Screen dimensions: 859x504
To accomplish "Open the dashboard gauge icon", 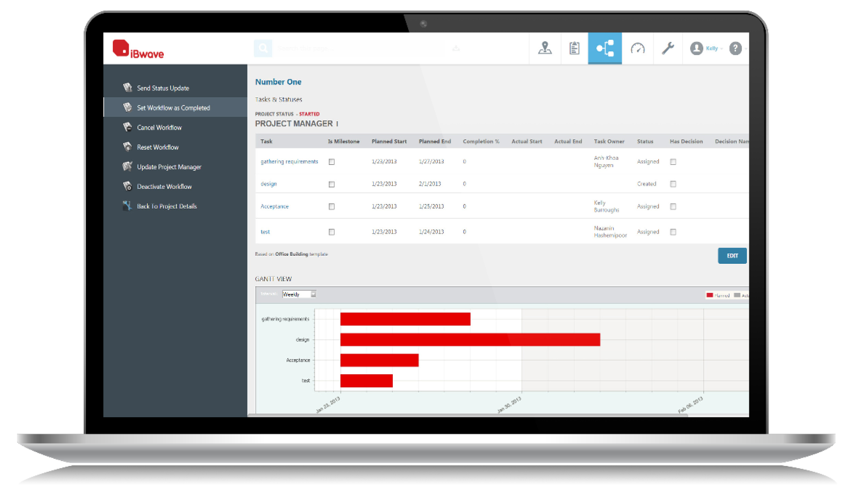I will tap(638, 48).
